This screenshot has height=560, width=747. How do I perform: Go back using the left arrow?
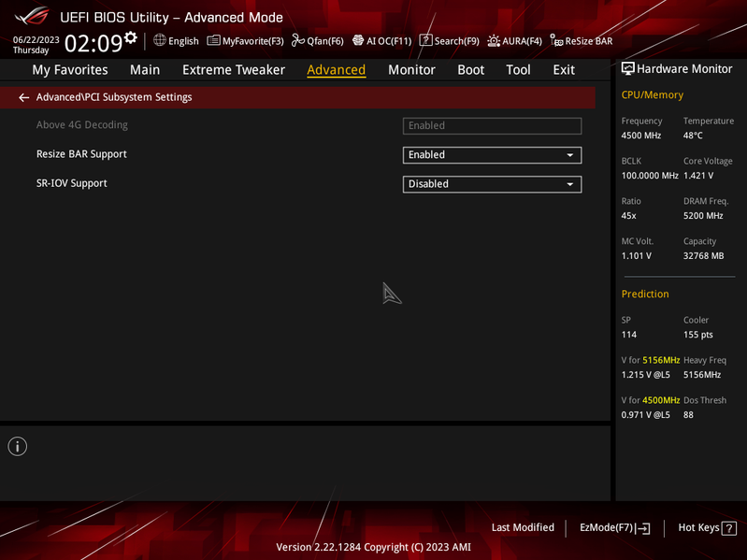[x=23, y=97]
